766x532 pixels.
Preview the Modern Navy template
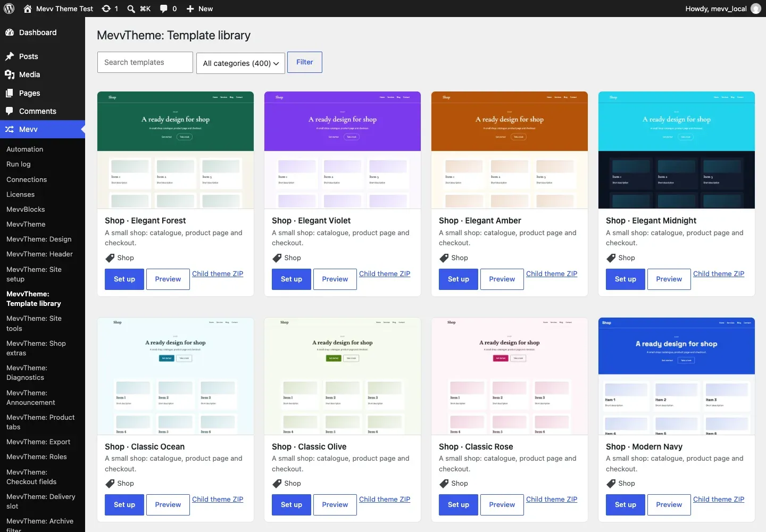[669, 505]
